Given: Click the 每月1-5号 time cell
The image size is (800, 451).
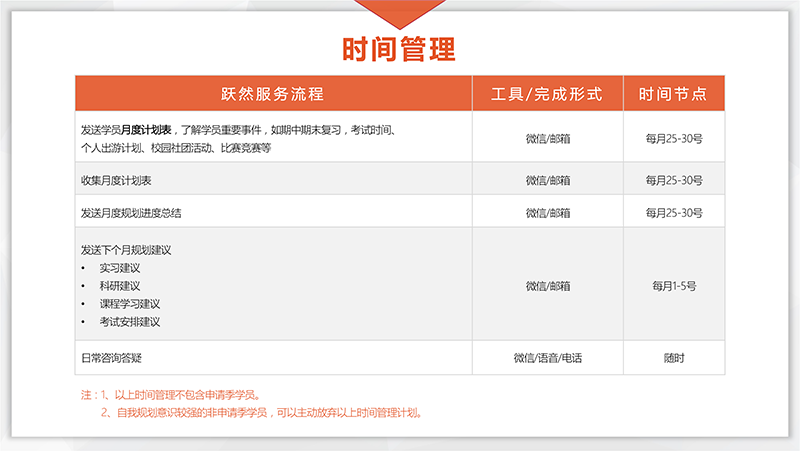Looking at the screenshot, I should (x=674, y=286).
